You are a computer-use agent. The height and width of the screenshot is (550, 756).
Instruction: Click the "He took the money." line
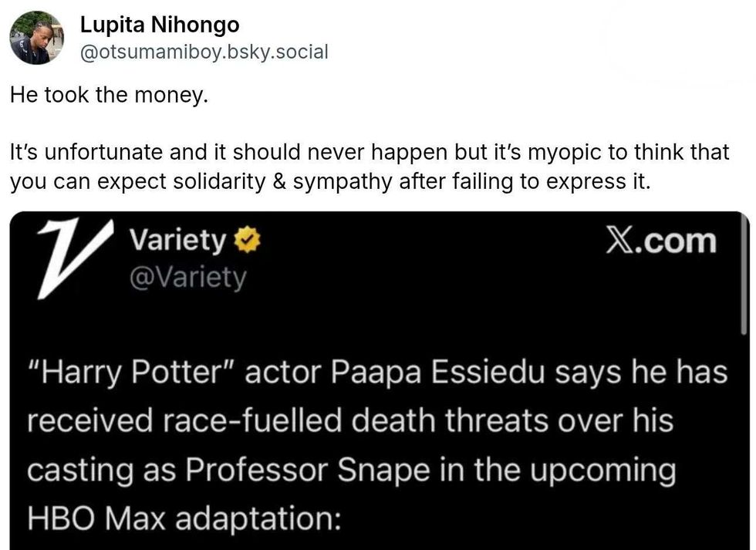[110, 97]
